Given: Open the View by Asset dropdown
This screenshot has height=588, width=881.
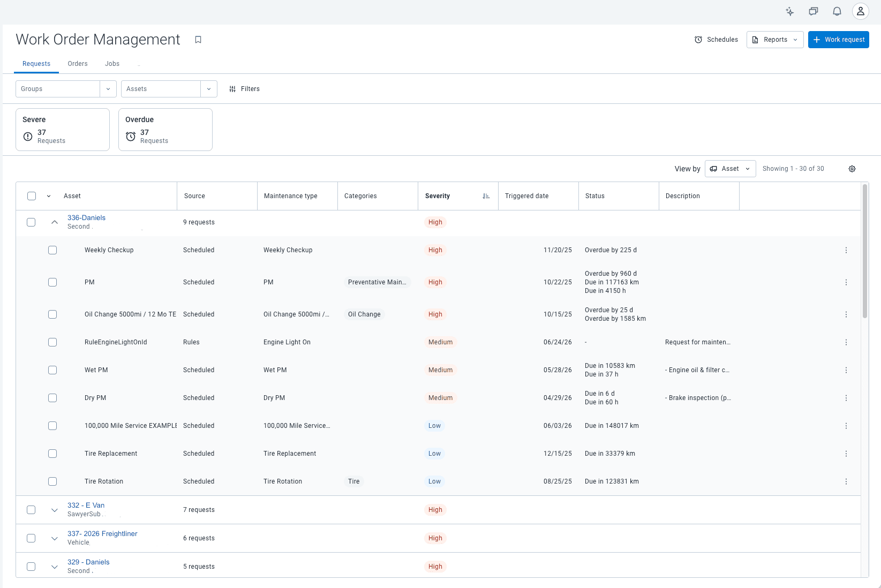Looking at the screenshot, I should click(731, 169).
